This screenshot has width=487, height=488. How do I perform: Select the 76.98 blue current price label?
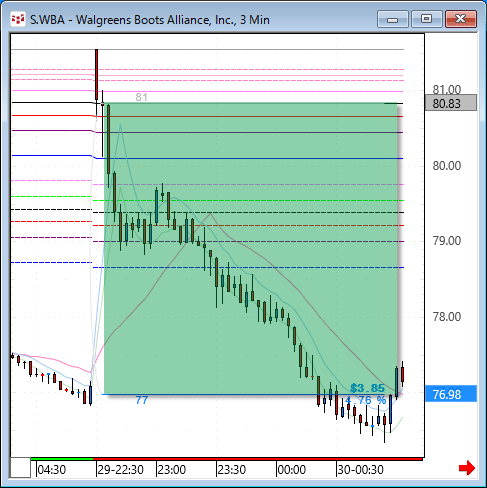click(451, 394)
